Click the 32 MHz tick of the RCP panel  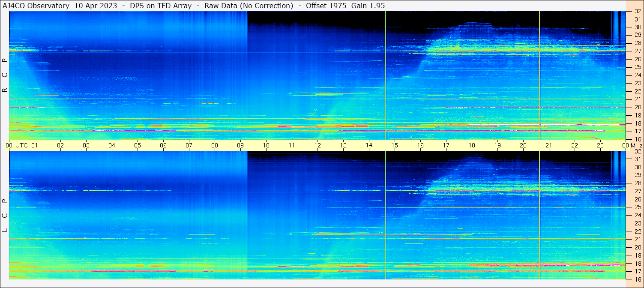point(637,12)
